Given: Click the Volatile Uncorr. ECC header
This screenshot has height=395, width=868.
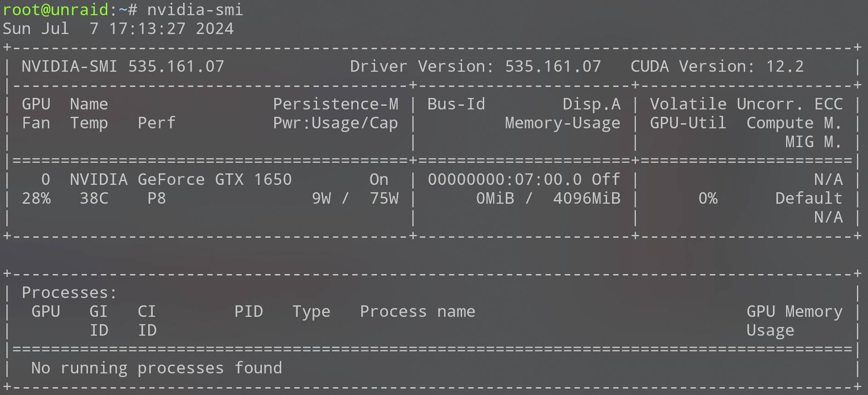Looking at the screenshot, I should (746, 104).
